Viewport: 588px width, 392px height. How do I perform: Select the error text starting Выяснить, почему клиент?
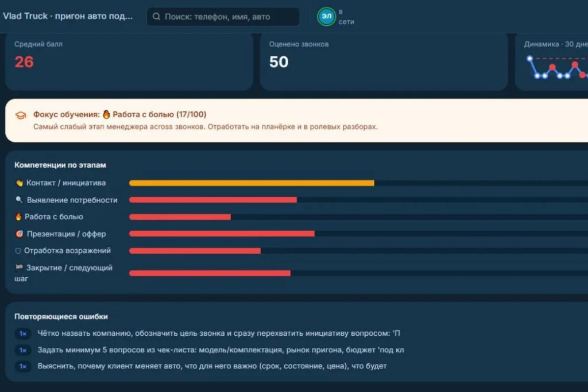pyautogui.click(x=212, y=366)
